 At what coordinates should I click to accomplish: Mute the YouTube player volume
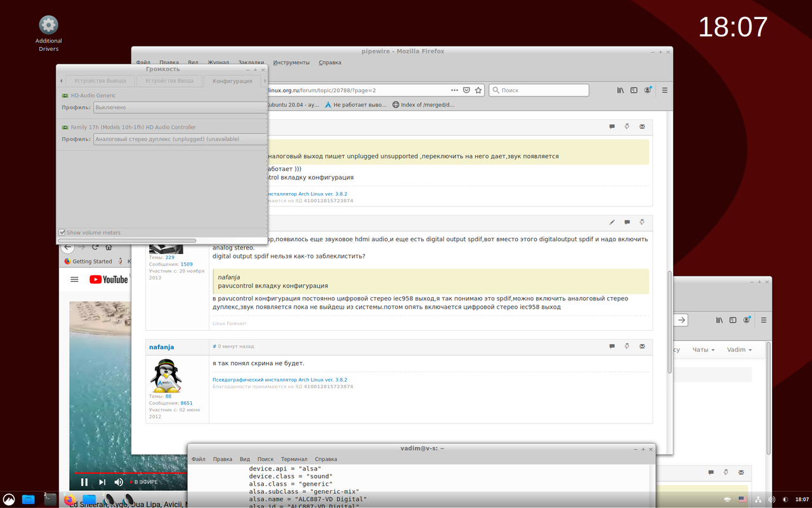click(119, 482)
